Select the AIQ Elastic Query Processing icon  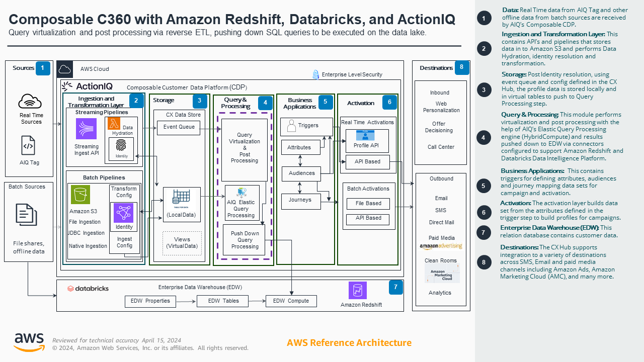click(241, 193)
